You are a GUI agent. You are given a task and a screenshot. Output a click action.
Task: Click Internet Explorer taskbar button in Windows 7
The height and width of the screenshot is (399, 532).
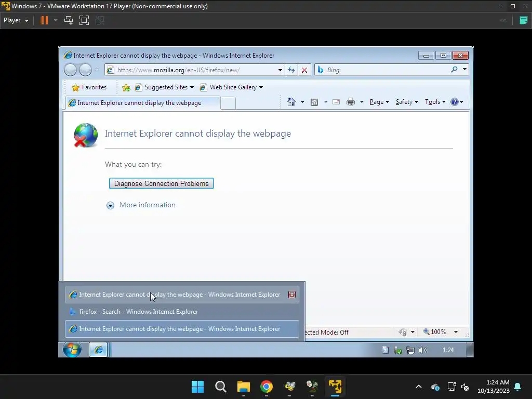coord(98,350)
